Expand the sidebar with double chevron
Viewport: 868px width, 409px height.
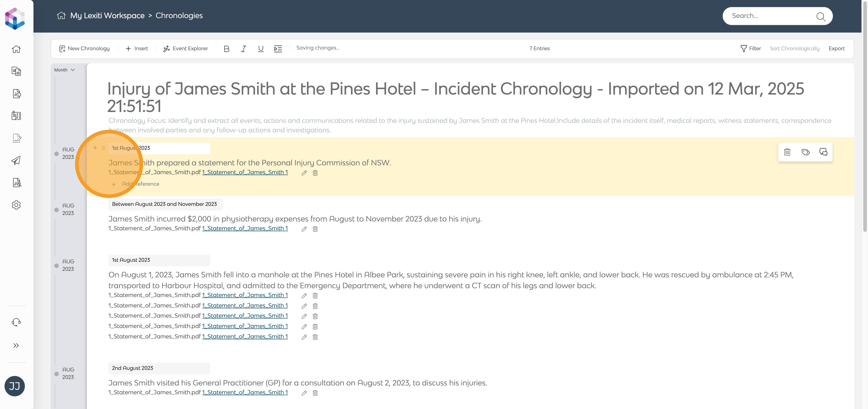click(x=16, y=346)
